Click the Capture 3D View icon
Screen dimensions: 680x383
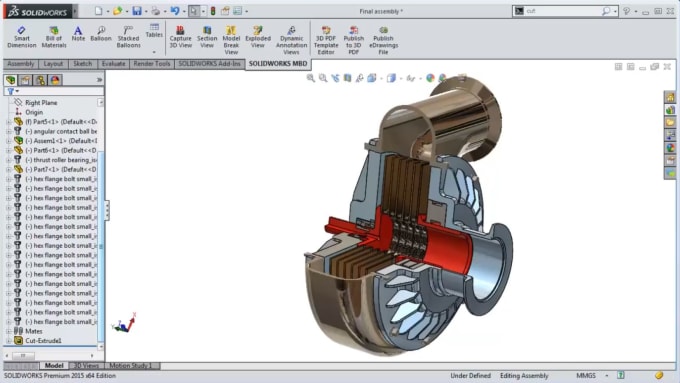(x=180, y=36)
